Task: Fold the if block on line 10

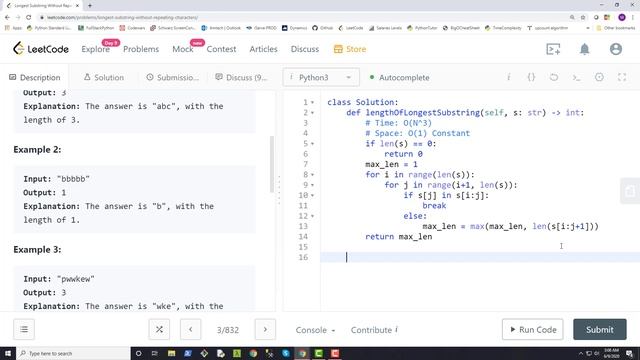Action: 313,196
